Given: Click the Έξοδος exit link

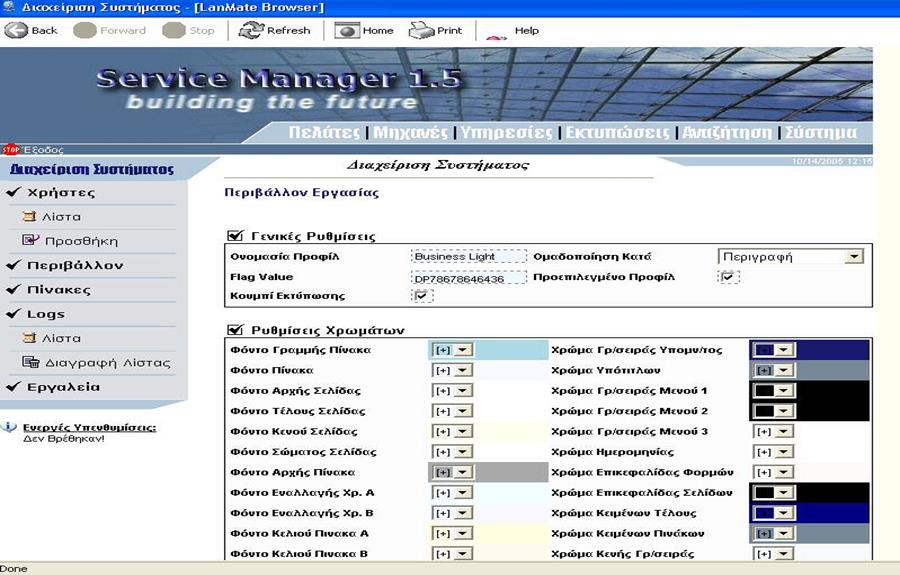Looking at the screenshot, I should pos(44,150).
